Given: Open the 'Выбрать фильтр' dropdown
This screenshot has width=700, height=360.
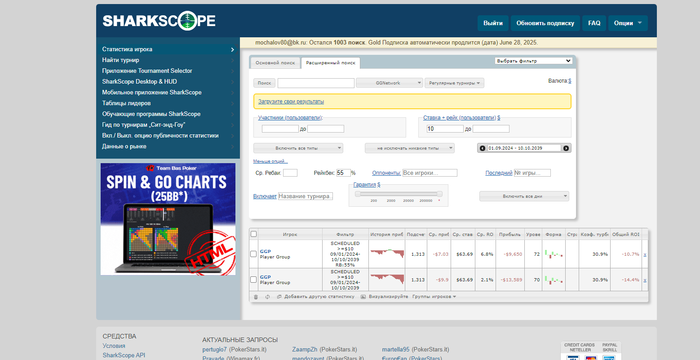Looking at the screenshot, I should coord(533,61).
